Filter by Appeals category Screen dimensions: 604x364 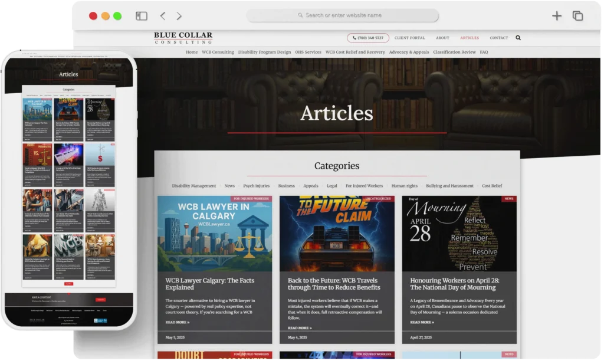coord(310,186)
